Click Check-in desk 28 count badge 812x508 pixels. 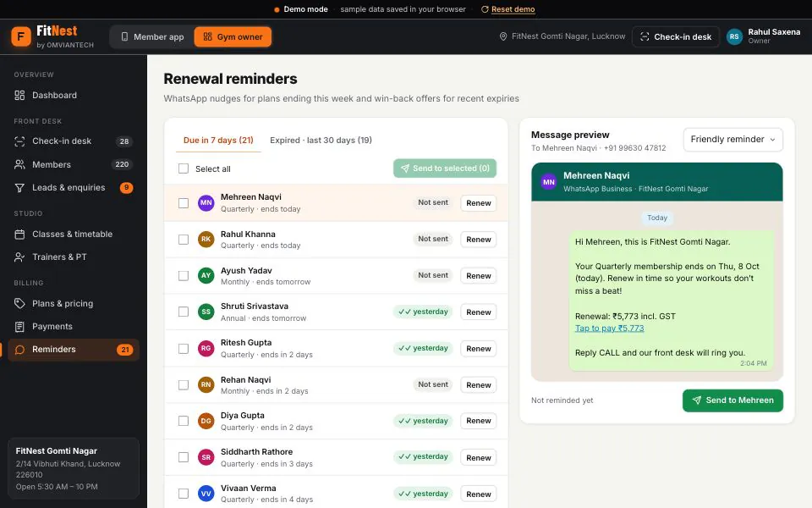pyautogui.click(x=124, y=141)
